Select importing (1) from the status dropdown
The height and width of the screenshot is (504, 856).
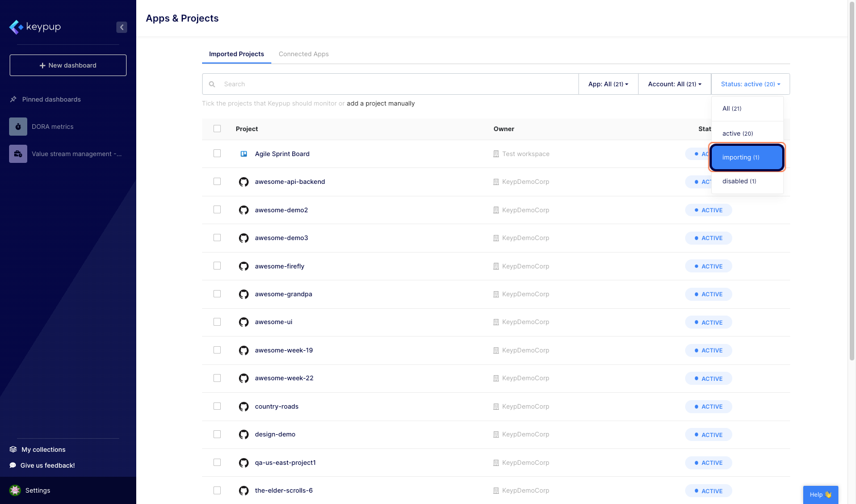tap(746, 157)
